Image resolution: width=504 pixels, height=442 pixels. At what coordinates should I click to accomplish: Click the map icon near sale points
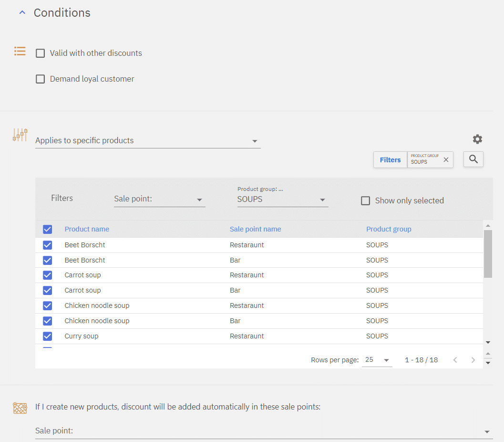click(x=20, y=408)
